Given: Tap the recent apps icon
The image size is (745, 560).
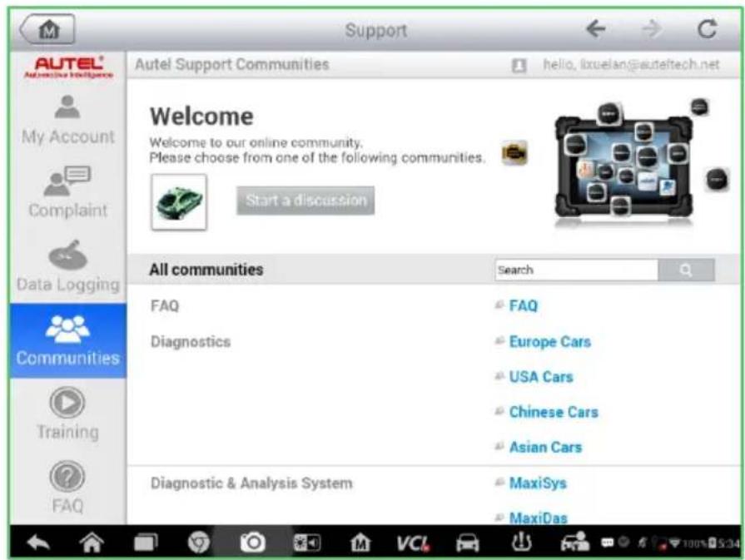Looking at the screenshot, I should click(x=146, y=543).
